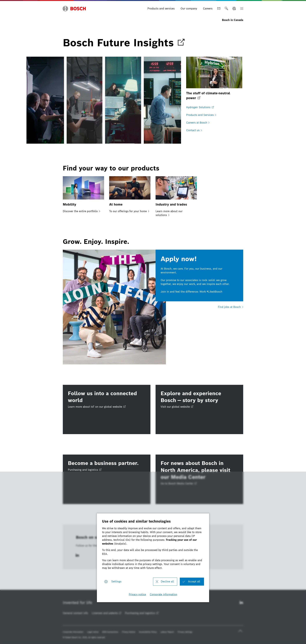
Task: Open the Mobility product image
Action: point(83,188)
